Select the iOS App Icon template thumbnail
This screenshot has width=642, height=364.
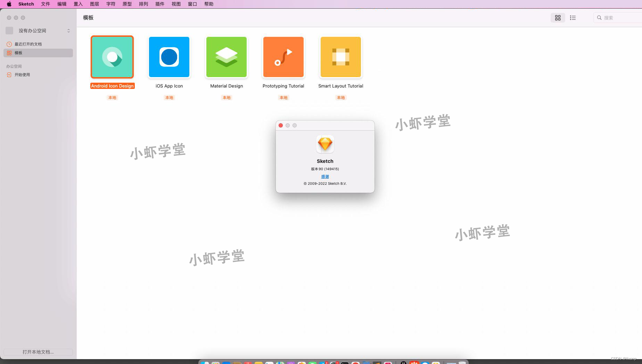(169, 57)
